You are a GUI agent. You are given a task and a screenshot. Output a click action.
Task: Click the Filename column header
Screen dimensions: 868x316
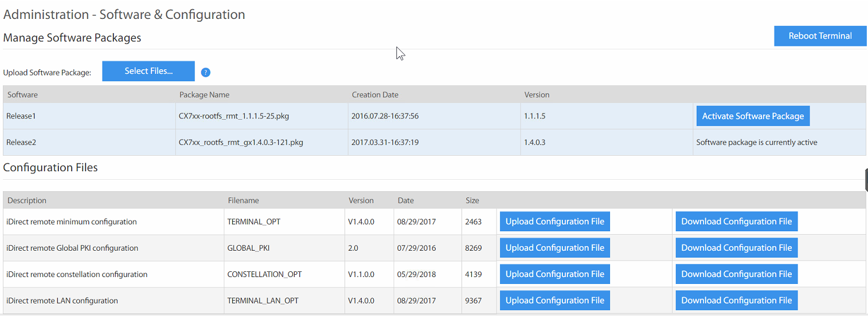(x=243, y=200)
